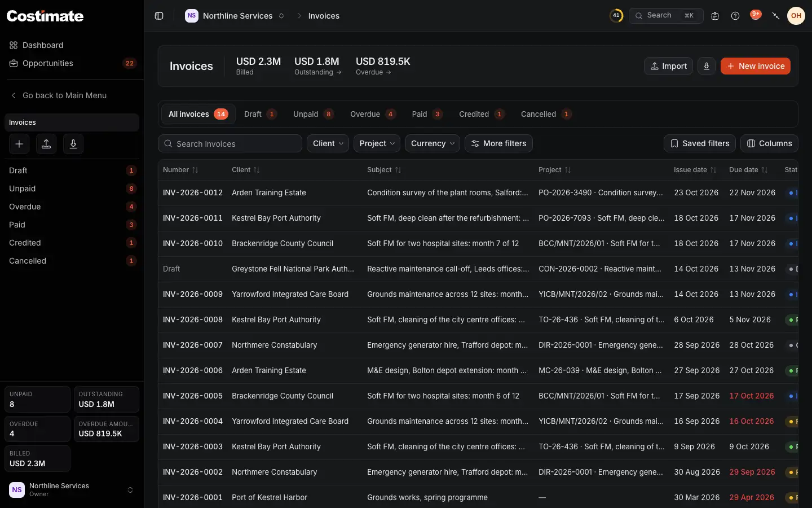This screenshot has height=508, width=812.
Task: Click the sidebar upload icon under Invoices
Action: 46,144
